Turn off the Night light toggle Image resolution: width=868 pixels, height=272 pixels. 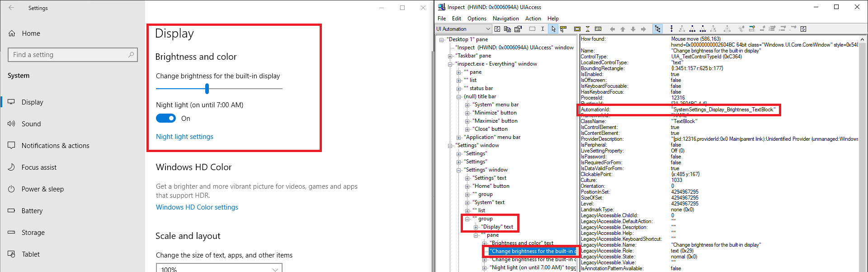coord(166,118)
